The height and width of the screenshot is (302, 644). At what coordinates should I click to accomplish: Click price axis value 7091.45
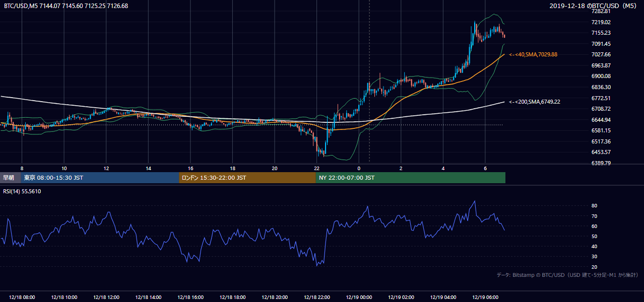(x=601, y=44)
